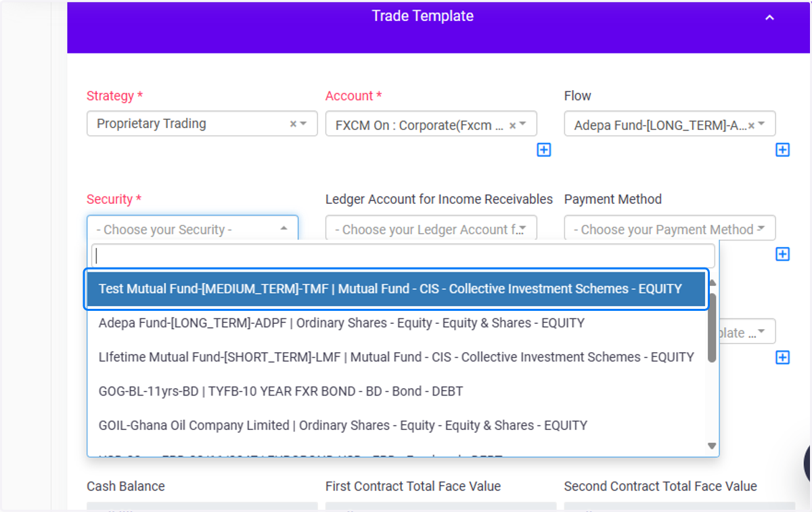Open Ledger Account for Income Receivables dropdown
The width and height of the screenshot is (812, 512).
click(431, 229)
